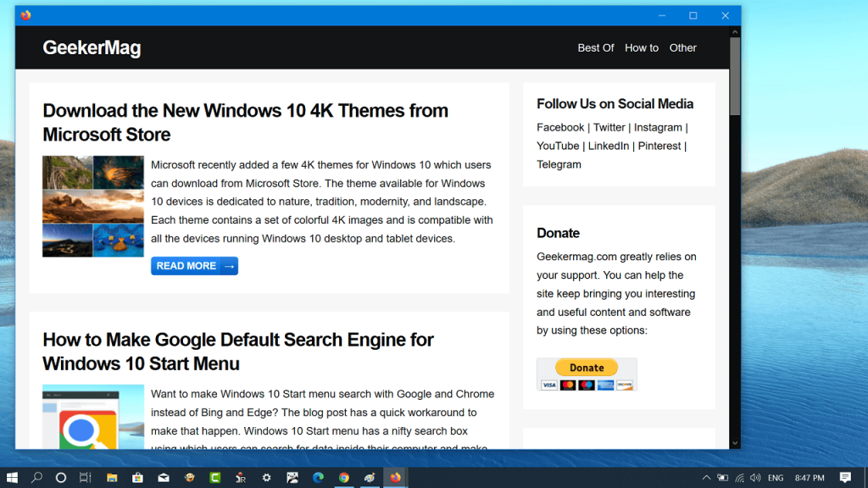Viewport: 868px width, 488px height.
Task: Open Task View from the taskbar
Action: click(x=86, y=478)
